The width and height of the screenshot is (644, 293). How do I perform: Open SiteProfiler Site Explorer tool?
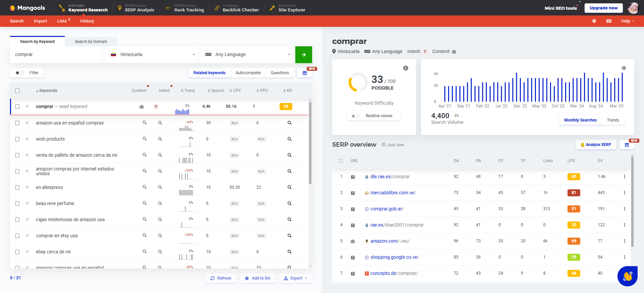288,8
